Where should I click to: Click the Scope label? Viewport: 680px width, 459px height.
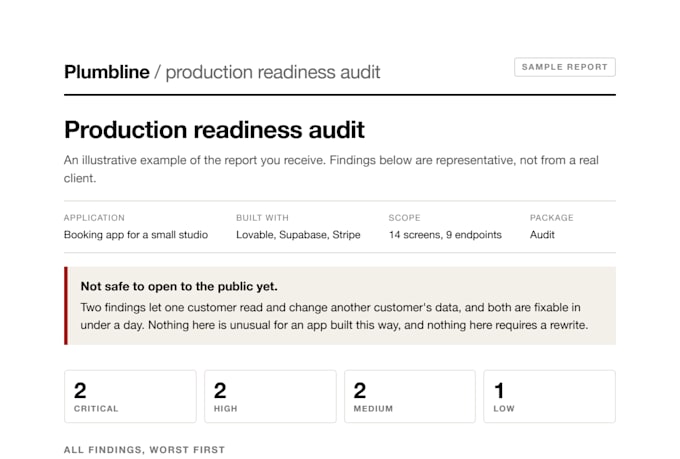tap(405, 218)
